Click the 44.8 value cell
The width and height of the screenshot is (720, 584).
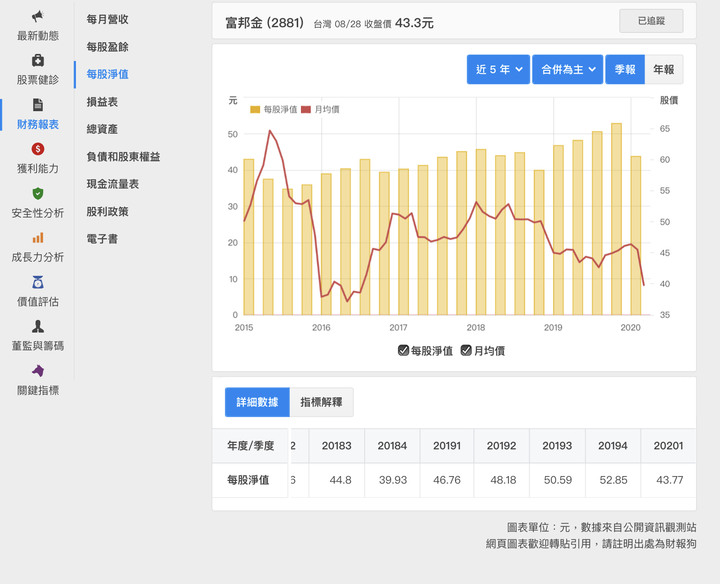[337, 480]
